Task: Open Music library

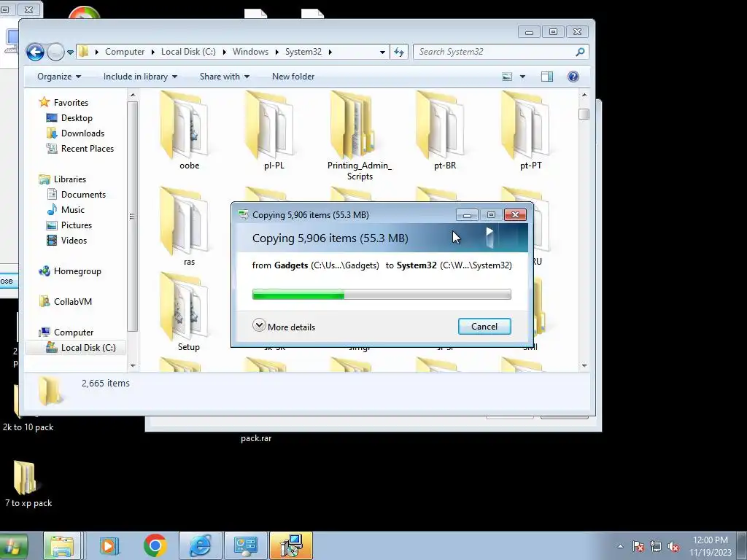Action: point(72,210)
